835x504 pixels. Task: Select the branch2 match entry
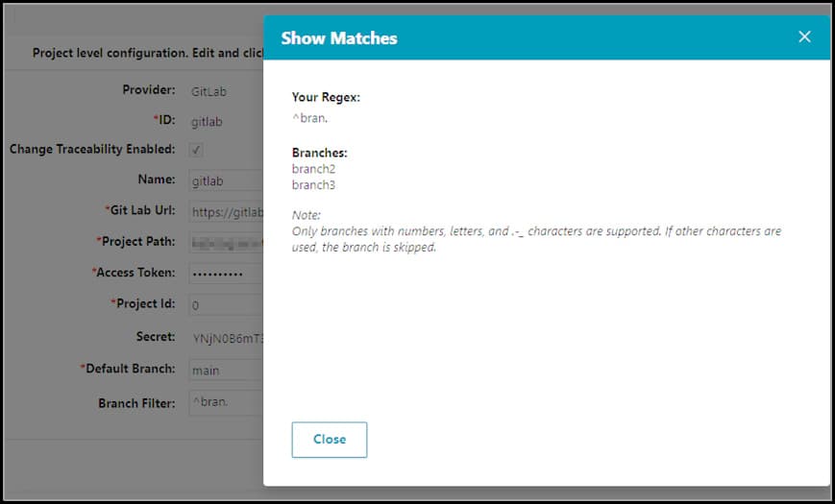tap(313, 169)
